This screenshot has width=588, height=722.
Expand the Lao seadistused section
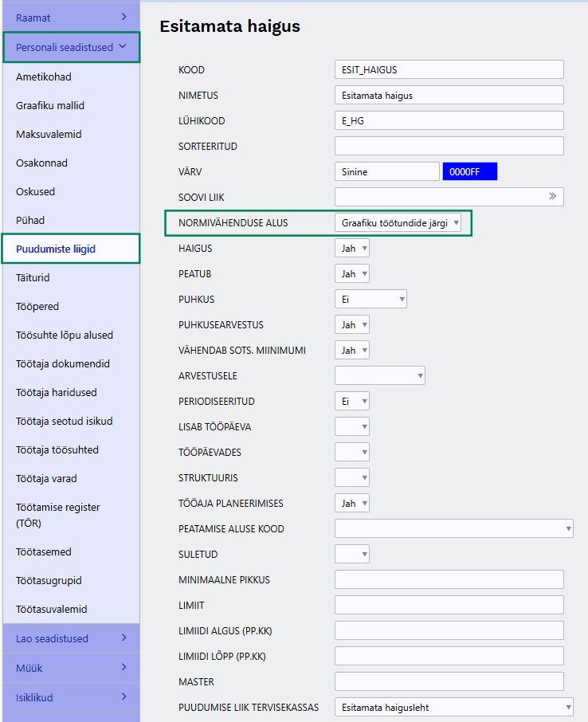click(70, 638)
